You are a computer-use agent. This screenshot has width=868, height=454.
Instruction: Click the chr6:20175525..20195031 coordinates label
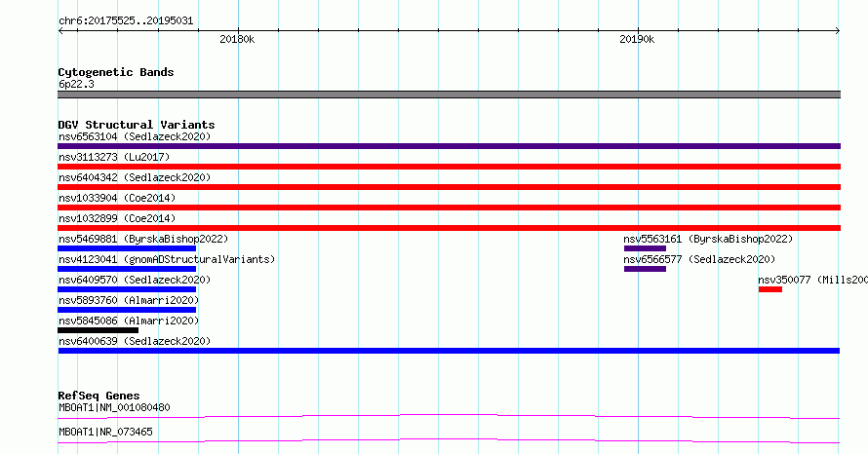pyautogui.click(x=126, y=21)
